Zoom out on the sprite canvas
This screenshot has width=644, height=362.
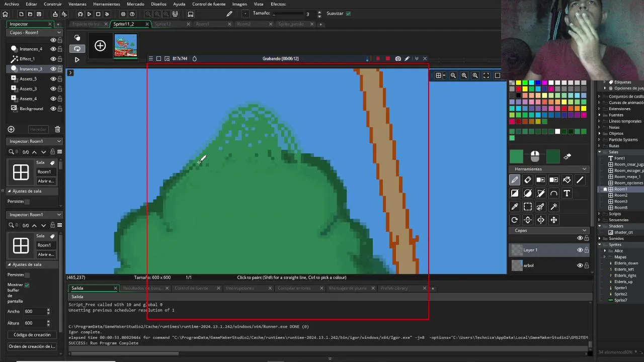pyautogui.click(x=453, y=75)
